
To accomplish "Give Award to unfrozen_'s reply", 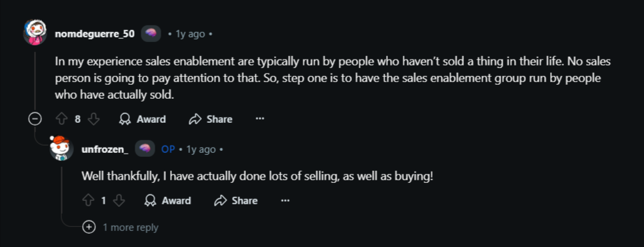I will pos(167,200).
